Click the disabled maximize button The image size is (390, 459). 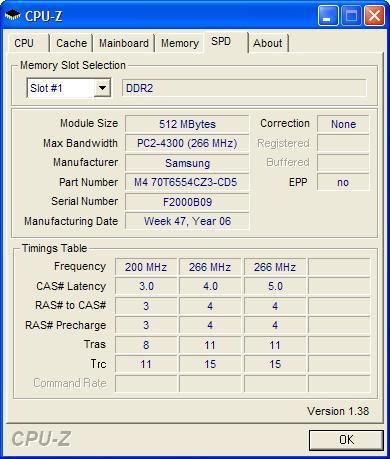(351, 16)
